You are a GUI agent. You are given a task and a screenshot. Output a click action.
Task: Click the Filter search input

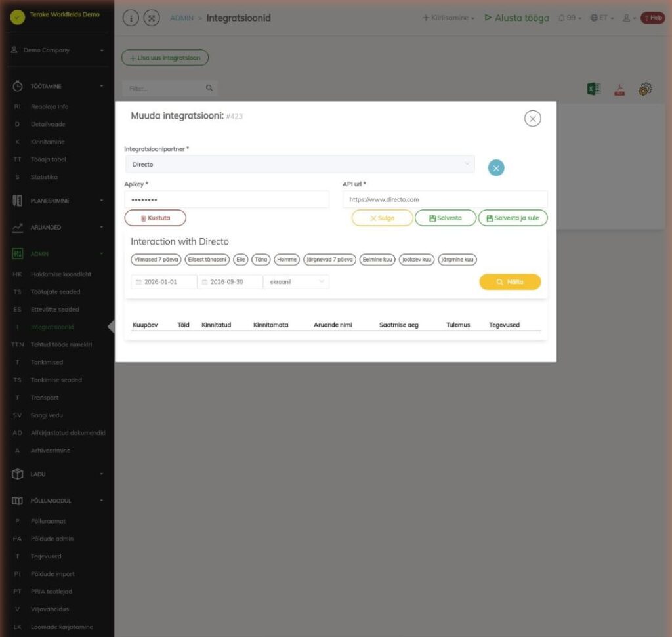click(x=169, y=89)
